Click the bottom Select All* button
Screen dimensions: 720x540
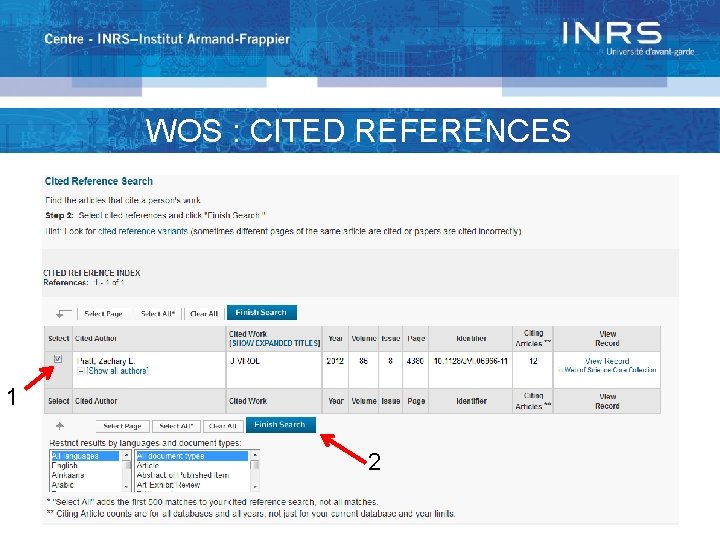pos(176,426)
